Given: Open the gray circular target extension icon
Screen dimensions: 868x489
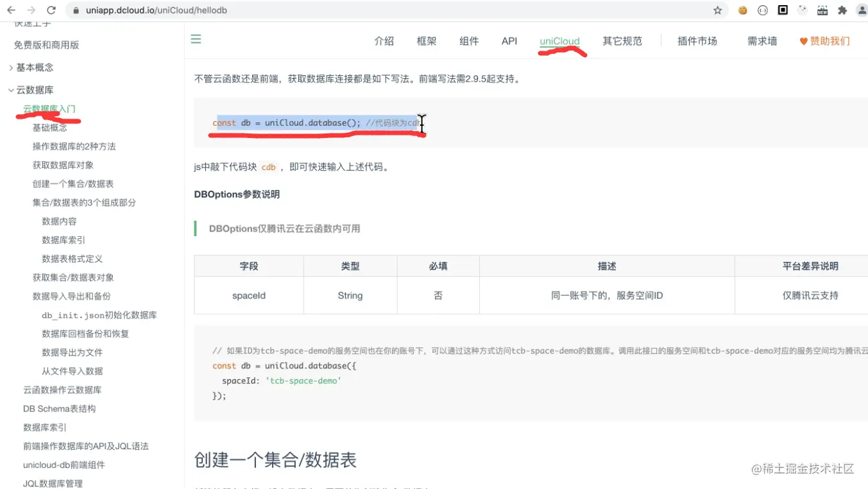Looking at the screenshot, I should tap(803, 10).
